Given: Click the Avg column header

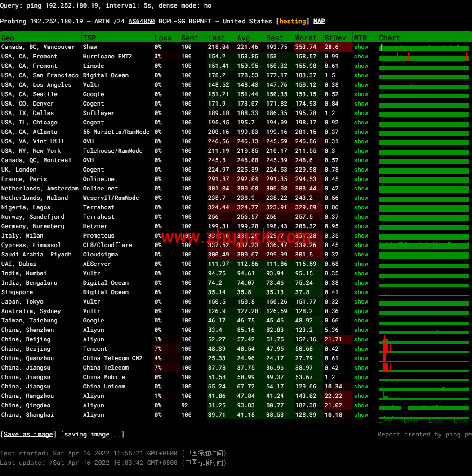Looking at the screenshot, I should [x=243, y=38].
